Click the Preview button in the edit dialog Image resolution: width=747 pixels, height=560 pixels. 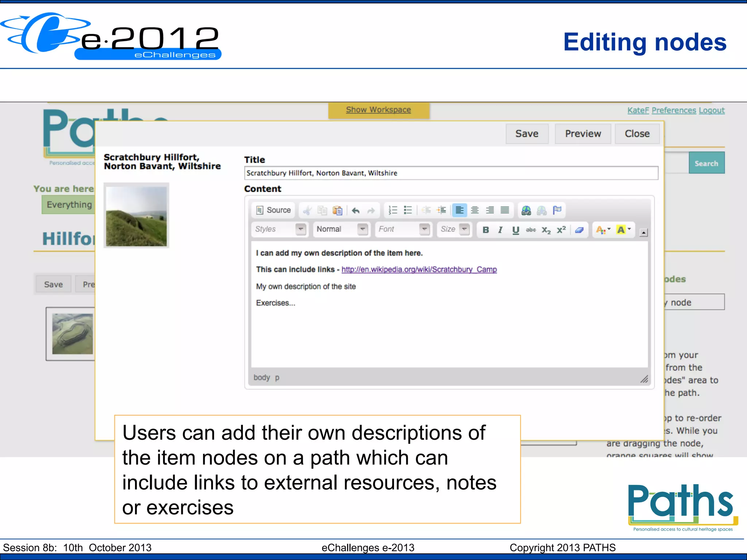[583, 134]
